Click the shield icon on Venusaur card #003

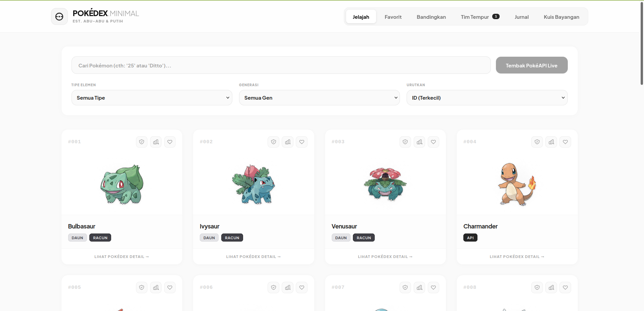click(x=405, y=142)
